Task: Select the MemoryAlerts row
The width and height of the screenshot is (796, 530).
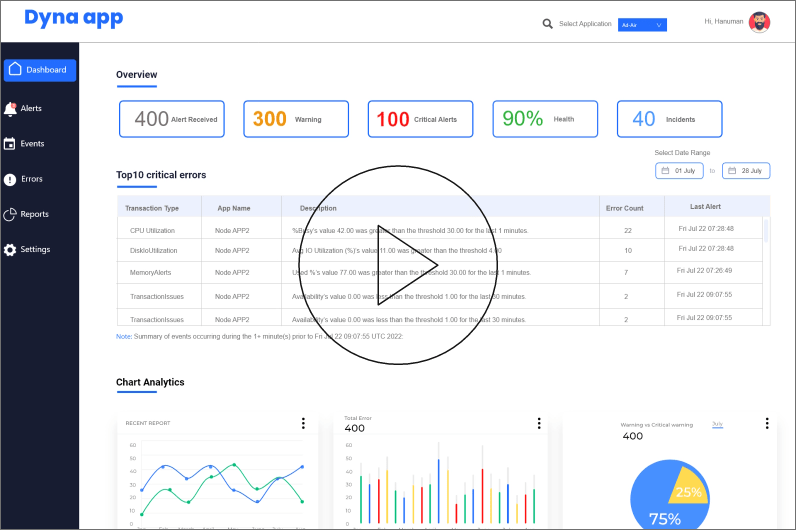Action: (x=440, y=273)
